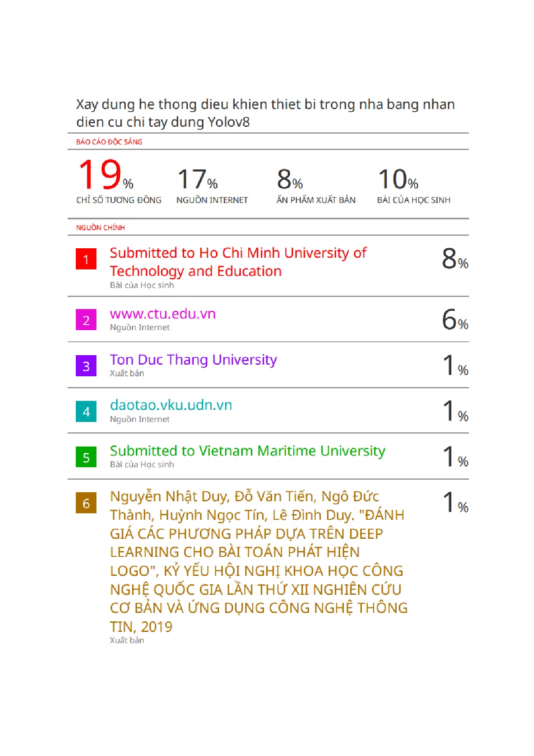534x756 pixels.
Task: Click the Ấn phẩm xuất bản label
Action: pos(316,200)
